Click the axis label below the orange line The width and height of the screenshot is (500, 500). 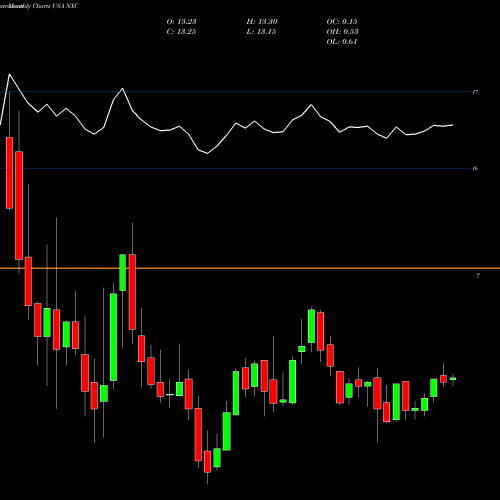478,276
